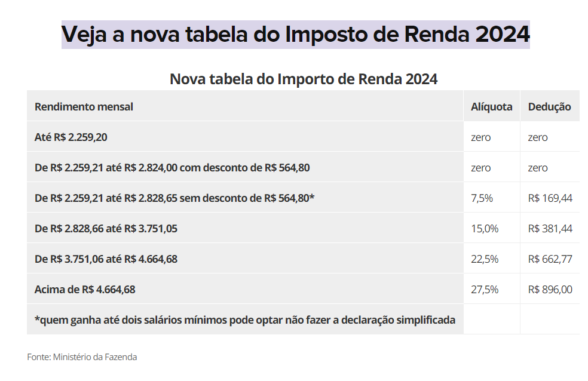Image resolution: width=588 pixels, height=381 pixels.
Task: Click the 15,0% alíquota cell
Action: tap(484, 229)
